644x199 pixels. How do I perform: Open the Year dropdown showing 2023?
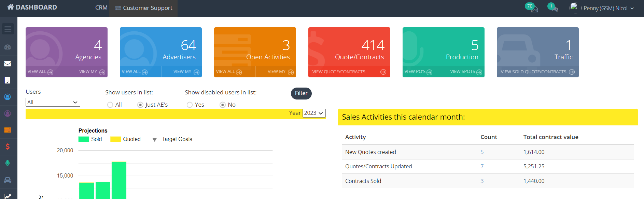314,113
